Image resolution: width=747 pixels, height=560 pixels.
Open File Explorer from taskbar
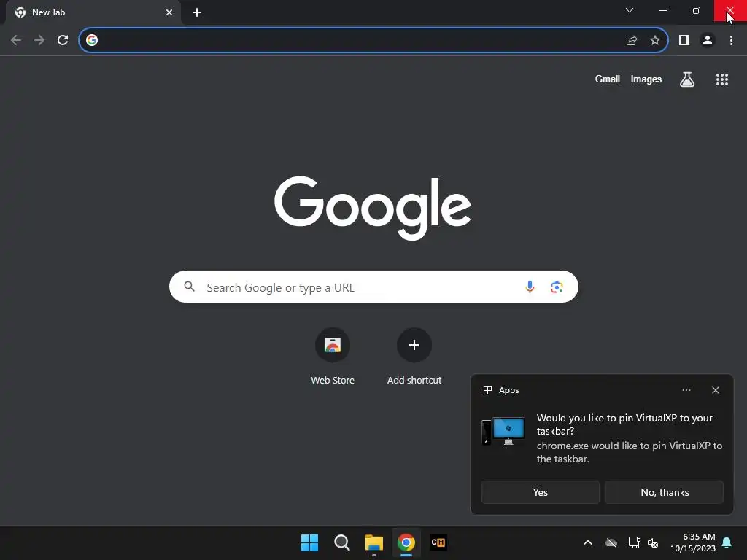(x=374, y=542)
